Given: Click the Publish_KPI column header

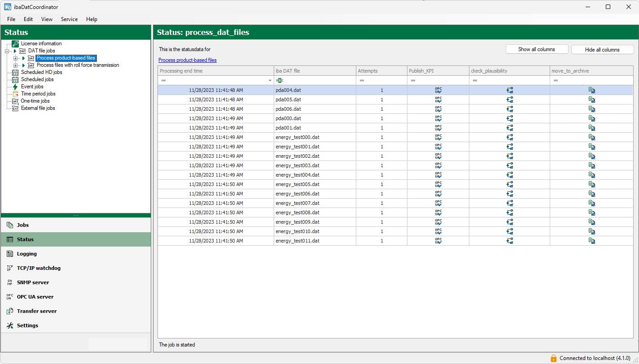Looking at the screenshot, I should [438, 71].
